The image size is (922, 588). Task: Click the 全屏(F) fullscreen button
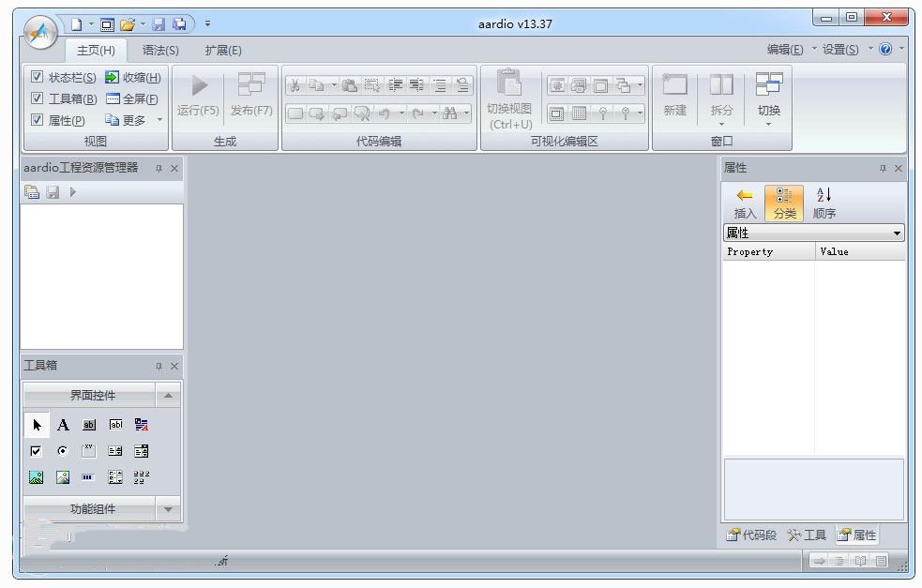(132, 98)
